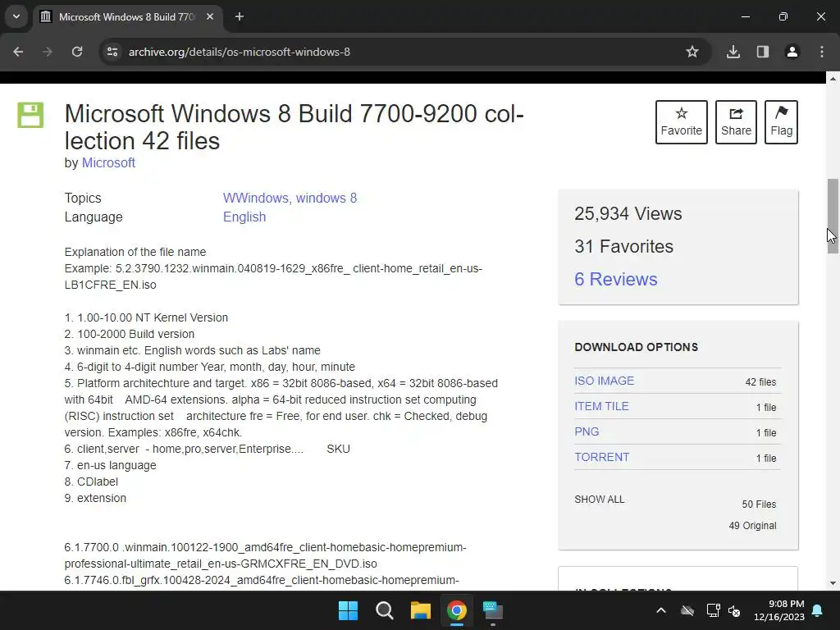
Task: Click the Flag button
Action: pyautogui.click(x=781, y=122)
